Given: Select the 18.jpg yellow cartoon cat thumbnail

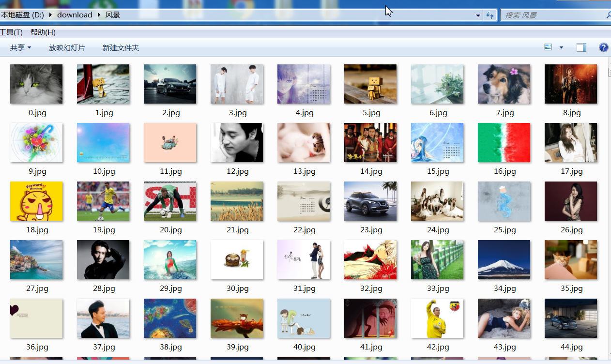Looking at the screenshot, I should point(36,201).
